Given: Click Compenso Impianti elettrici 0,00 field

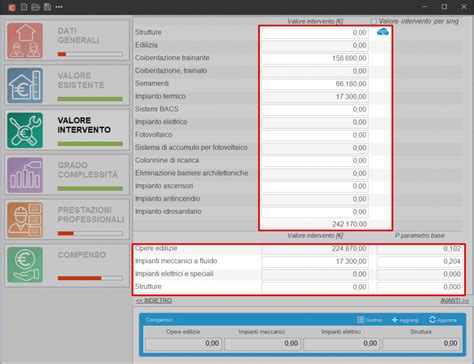Looking at the screenshot, I should pyautogui.click(x=341, y=344).
